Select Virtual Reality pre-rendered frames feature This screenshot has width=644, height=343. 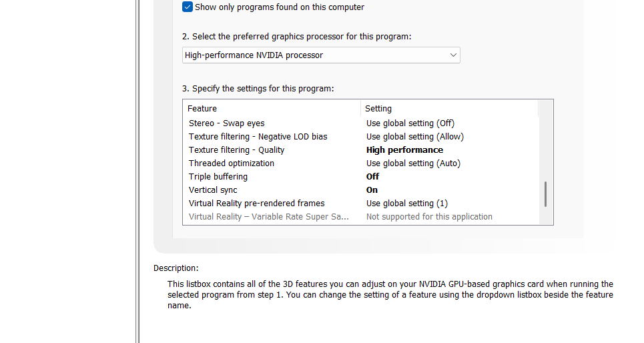pyautogui.click(x=256, y=204)
